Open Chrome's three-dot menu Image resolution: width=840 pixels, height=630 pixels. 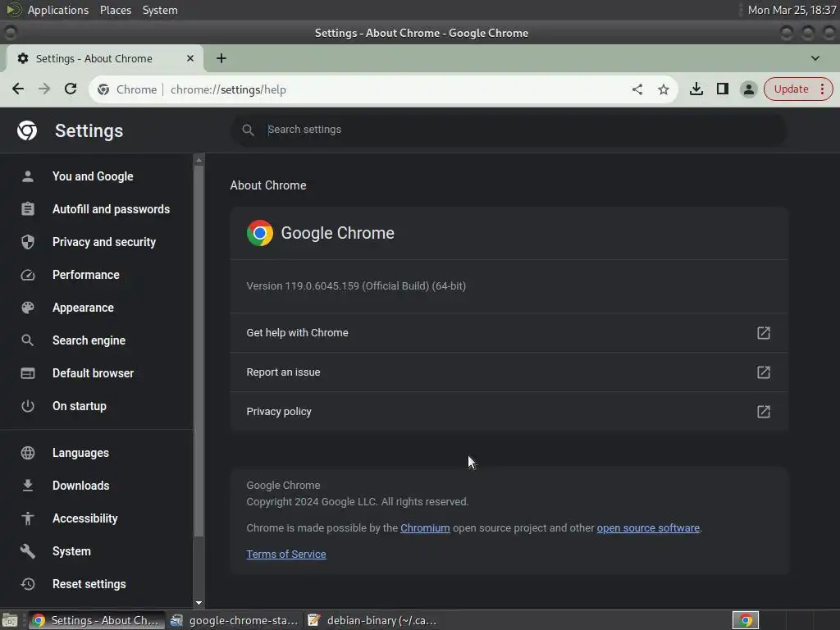click(822, 89)
